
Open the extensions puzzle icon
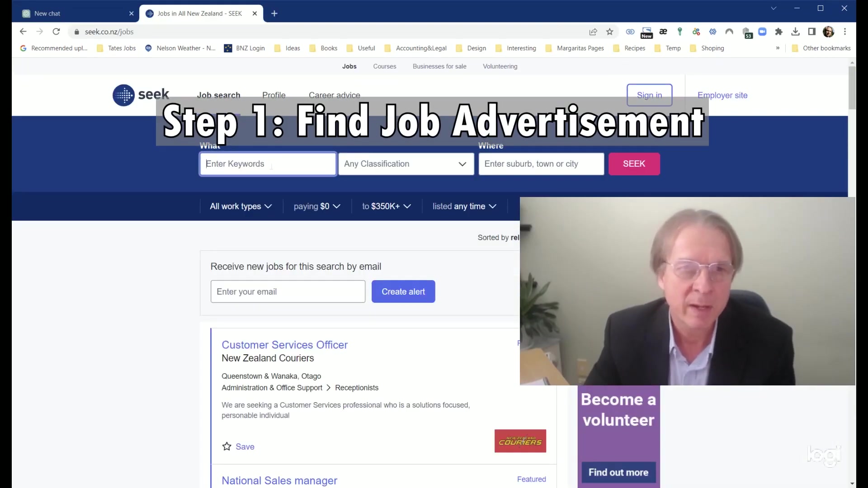pyautogui.click(x=778, y=32)
